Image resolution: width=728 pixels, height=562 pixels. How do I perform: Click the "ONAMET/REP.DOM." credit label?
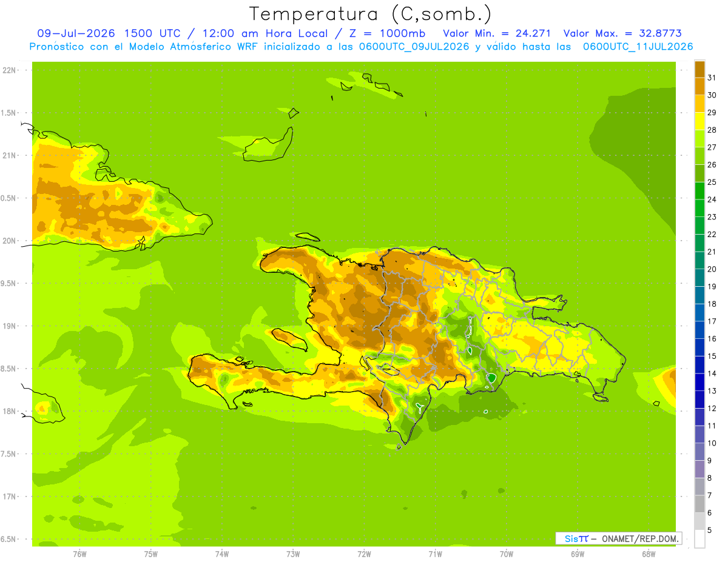tap(640, 538)
